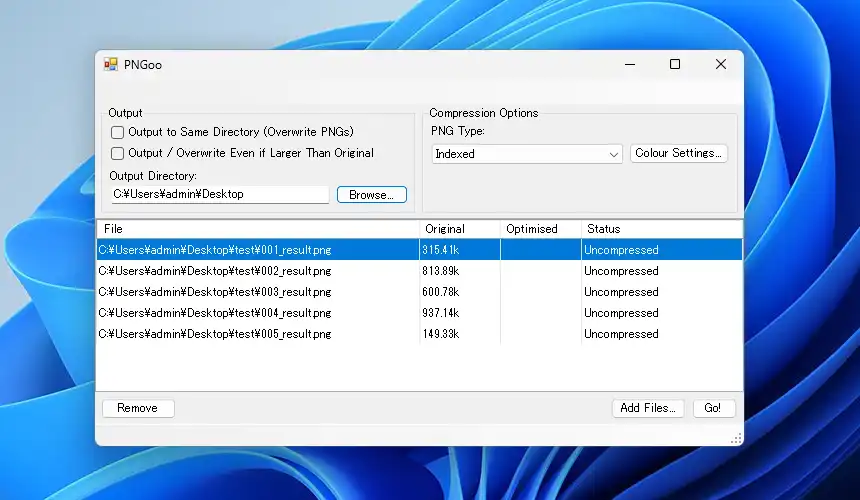The height and width of the screenshot is (500, 860).
Task: Open the Add Files dialog
Action: [x=648, y=408]
